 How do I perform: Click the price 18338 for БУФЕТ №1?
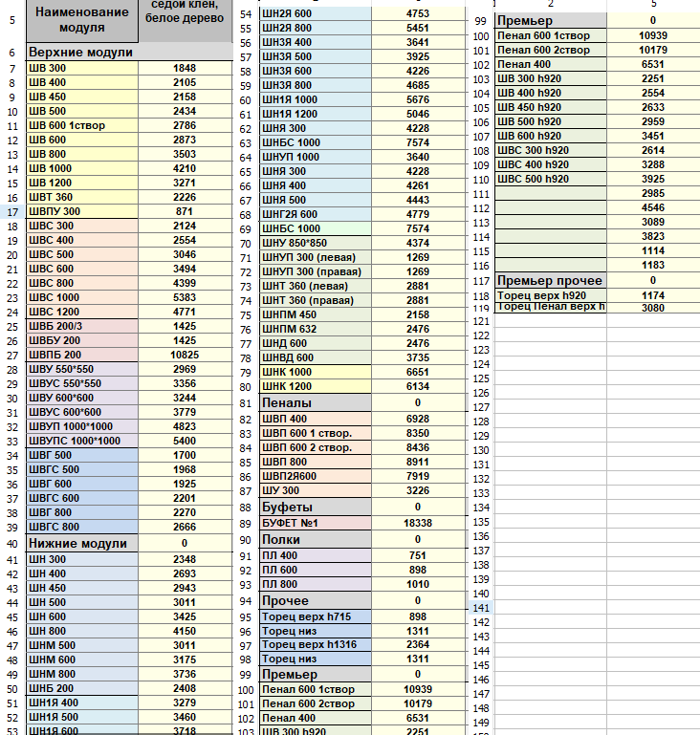418,523
